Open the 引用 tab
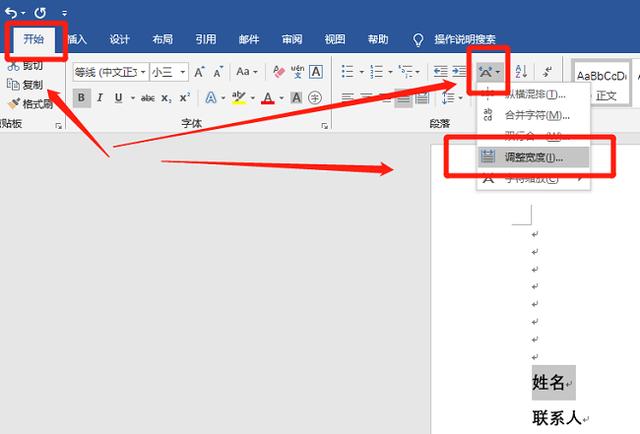 pyautogui.click(x=206, y=39)
